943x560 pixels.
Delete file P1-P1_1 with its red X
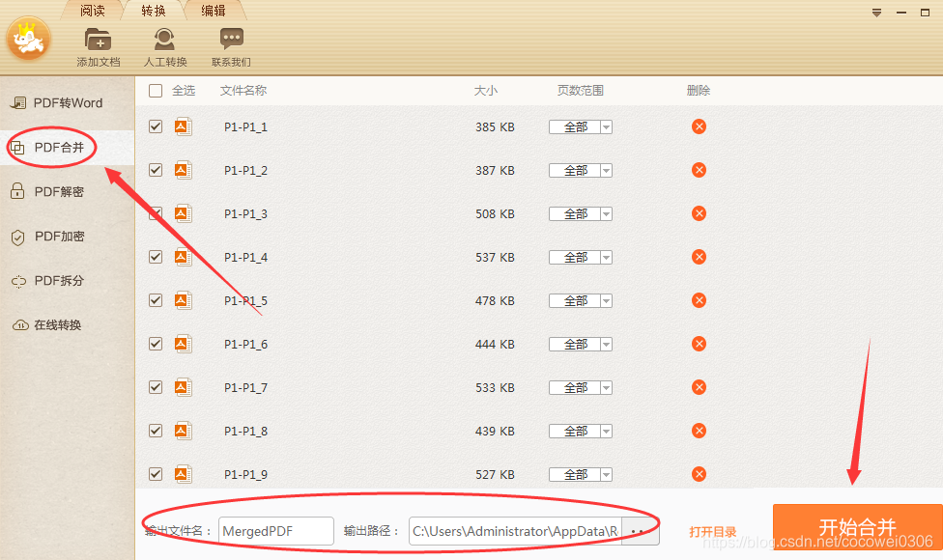coord(699,126)
